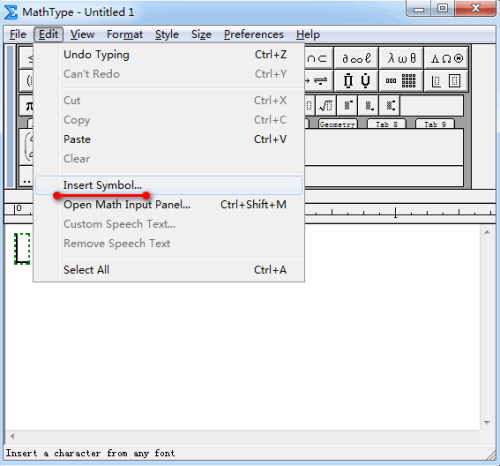Screen dimensions: 500x466
Task: Insert superscript template from small bar
Action: (347, 106)
